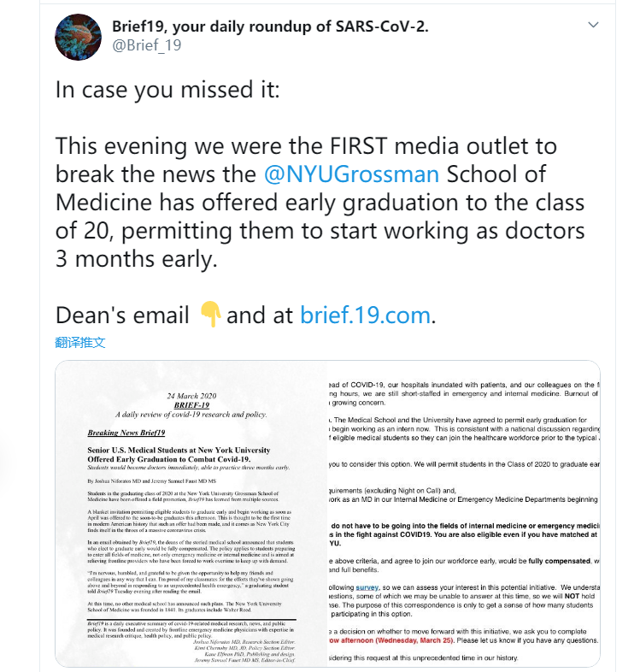Click "Breaking News Brief19" heading in image
The image size is (640, 672).
[126, 433]
